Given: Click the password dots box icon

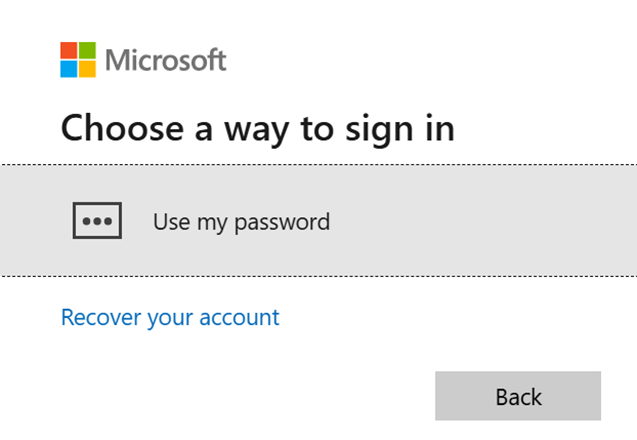Looking at the screenshot, I should 97,221.
